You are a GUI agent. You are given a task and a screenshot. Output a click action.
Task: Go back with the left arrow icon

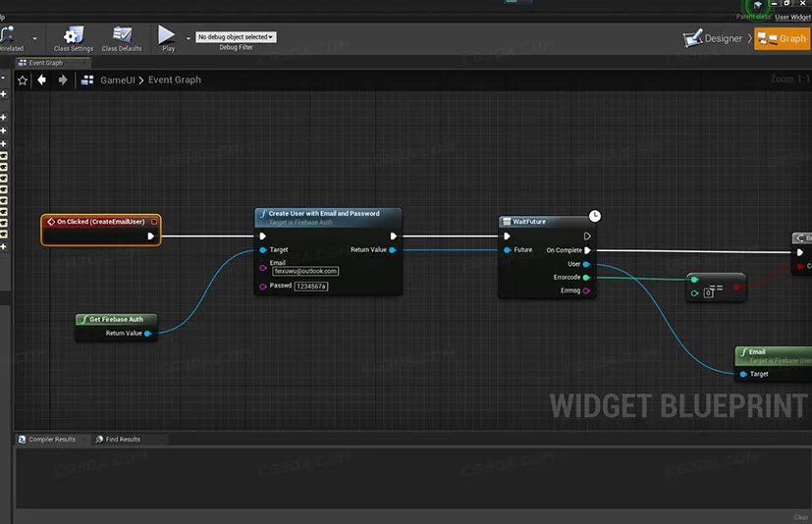point(42,79)
